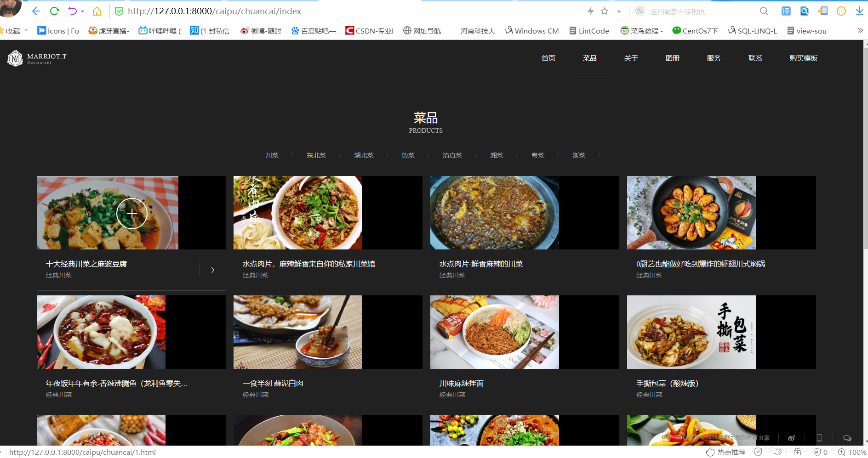Open 图册 in site navigation
868x458 pixels.
click(673, 58)
